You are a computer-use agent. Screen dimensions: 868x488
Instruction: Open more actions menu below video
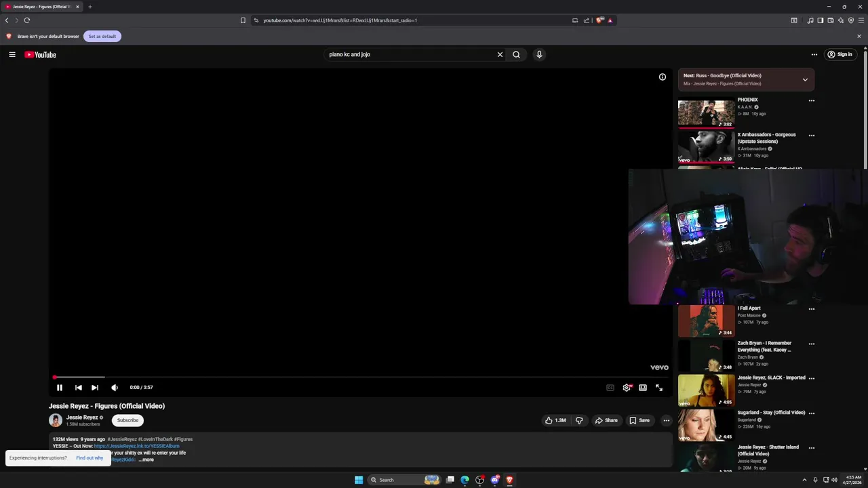coord(666,420)
